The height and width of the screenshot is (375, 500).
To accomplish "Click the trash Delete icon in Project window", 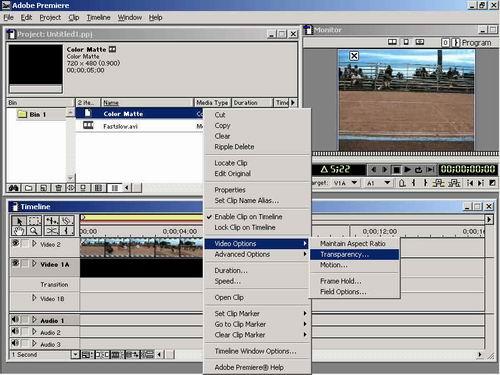I will tap(58, 188).
